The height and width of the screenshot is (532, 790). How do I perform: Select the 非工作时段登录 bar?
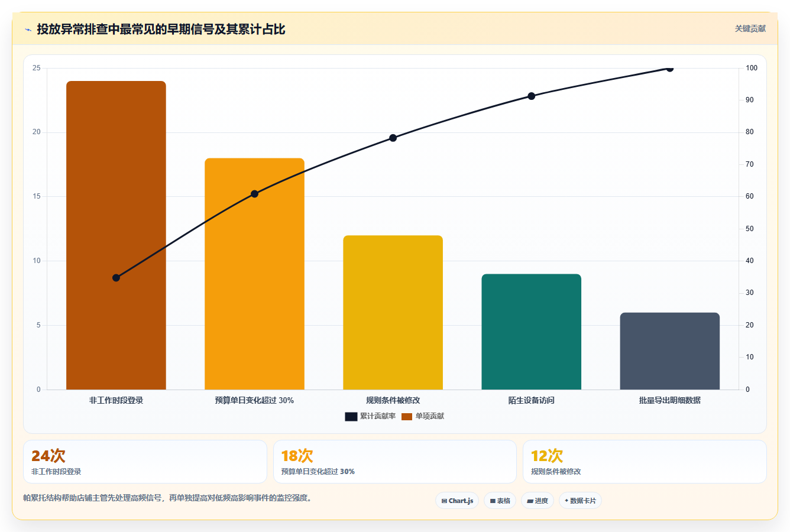tap(116, 235)
